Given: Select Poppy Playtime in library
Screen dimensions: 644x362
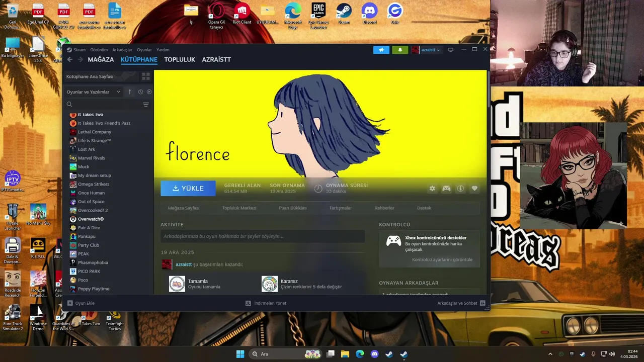Looking at the screenshot, I should 94,289.
